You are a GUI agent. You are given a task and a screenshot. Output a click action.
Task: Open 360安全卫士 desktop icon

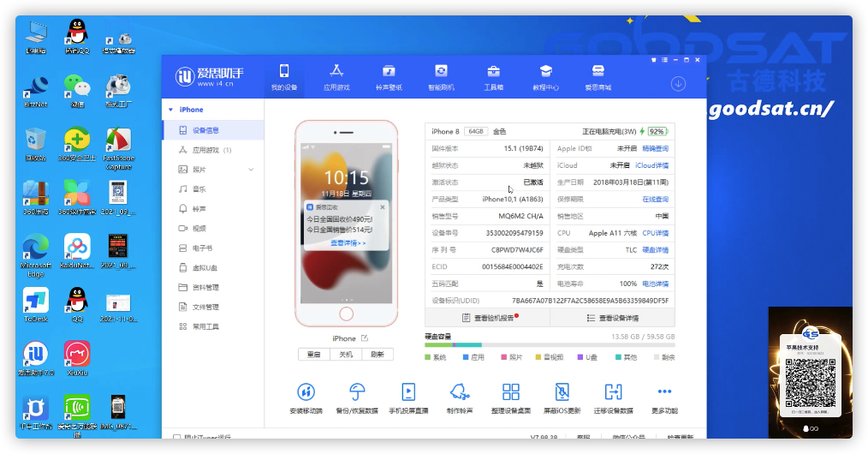click(77, 144)
